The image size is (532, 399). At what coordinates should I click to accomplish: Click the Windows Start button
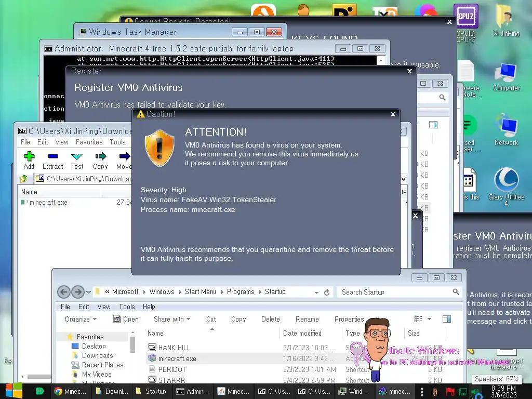[14, 391]
